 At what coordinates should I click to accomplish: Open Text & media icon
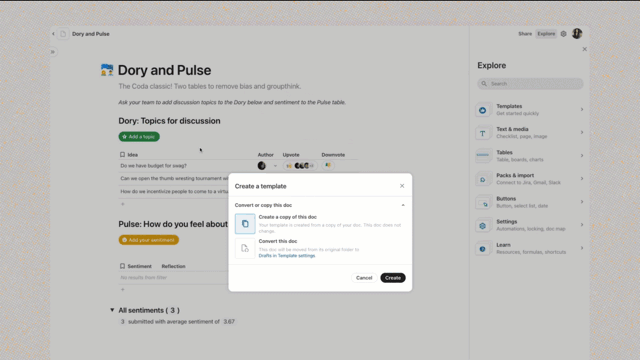(x=483, y=133)
